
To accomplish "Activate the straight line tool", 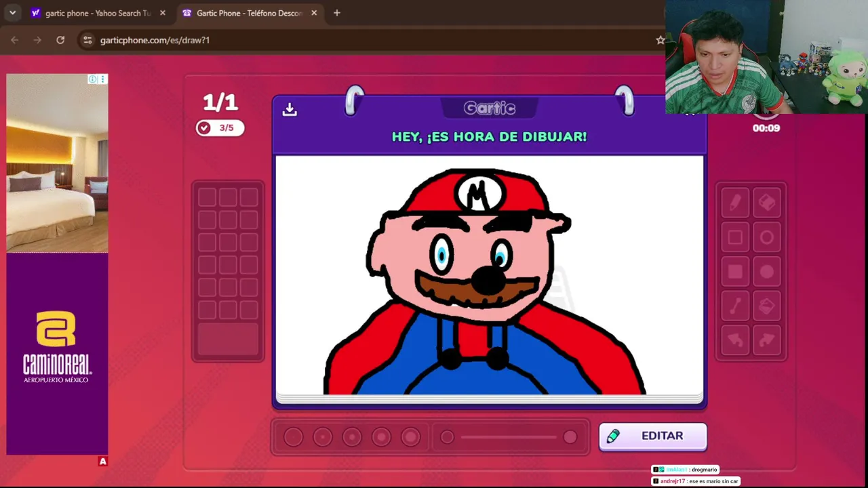I will click(735, 306).
